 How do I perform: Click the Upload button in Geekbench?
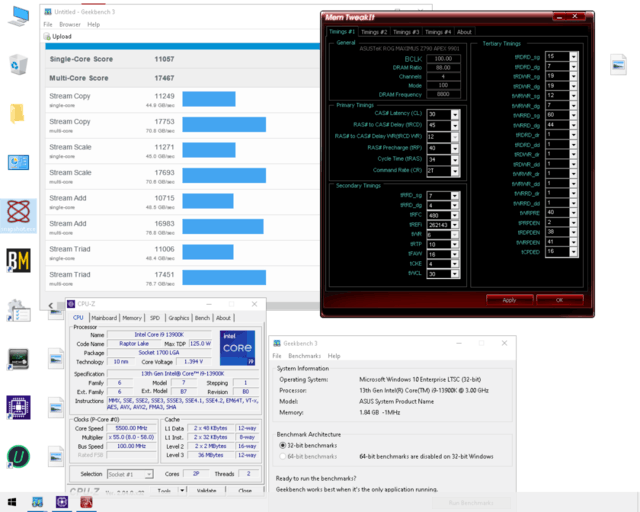point(58,36)
